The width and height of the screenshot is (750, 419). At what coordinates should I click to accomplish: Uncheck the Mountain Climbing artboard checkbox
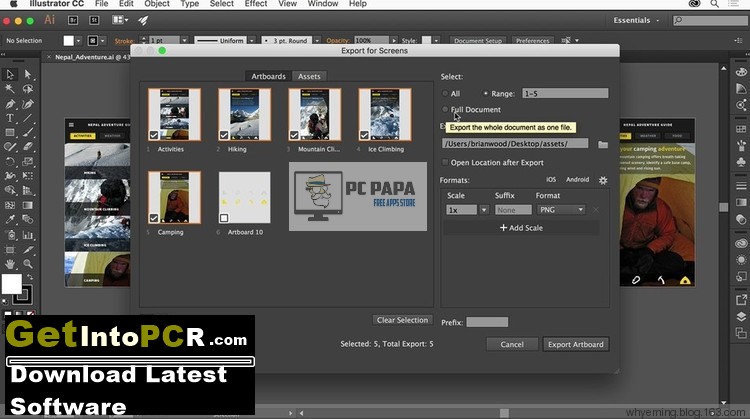(x=294, y=135)
